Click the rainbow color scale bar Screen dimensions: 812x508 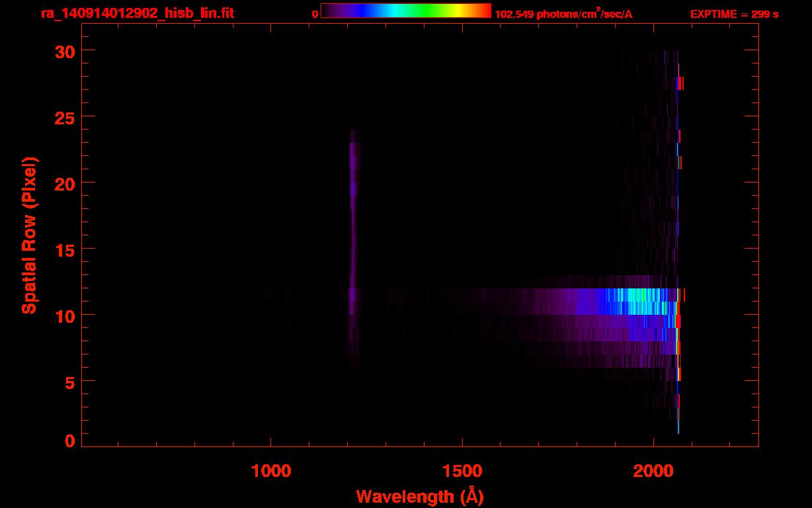[406, 11]
